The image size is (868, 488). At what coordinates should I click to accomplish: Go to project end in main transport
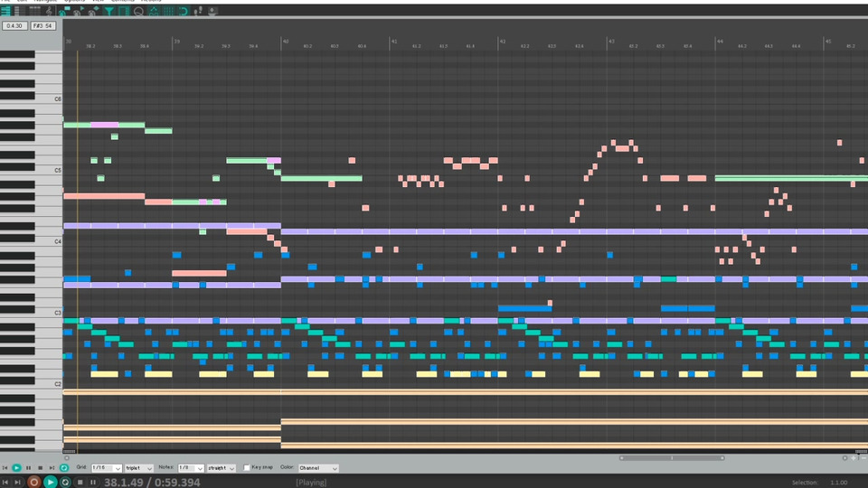click(x=18, y=483)
